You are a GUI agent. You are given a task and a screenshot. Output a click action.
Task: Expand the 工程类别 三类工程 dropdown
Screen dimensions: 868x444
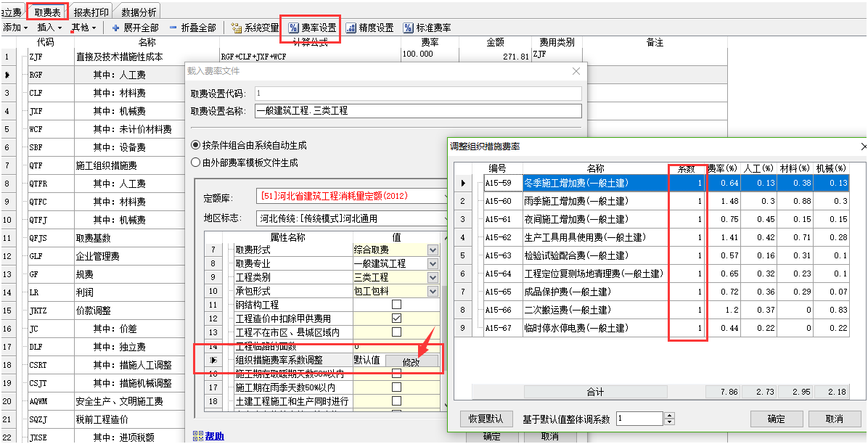click(x=433, y=277)
